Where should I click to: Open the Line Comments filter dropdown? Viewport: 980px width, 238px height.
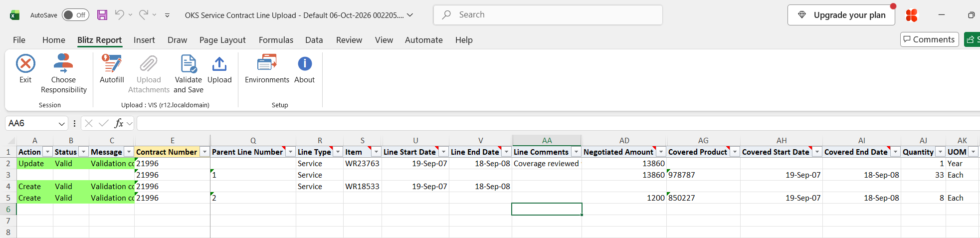[576, 152]
